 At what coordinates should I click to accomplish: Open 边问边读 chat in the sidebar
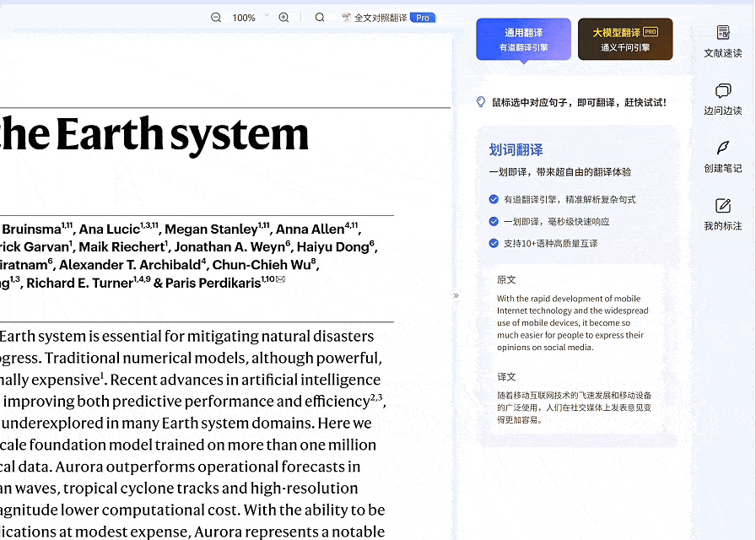tap(723, 100)
